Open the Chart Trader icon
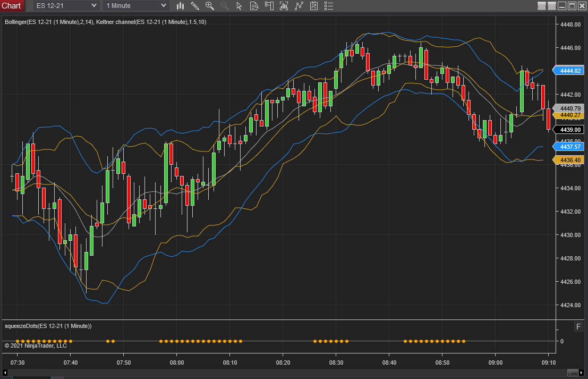The height and width of the screenshot is (379, 588). pos(269,6)
